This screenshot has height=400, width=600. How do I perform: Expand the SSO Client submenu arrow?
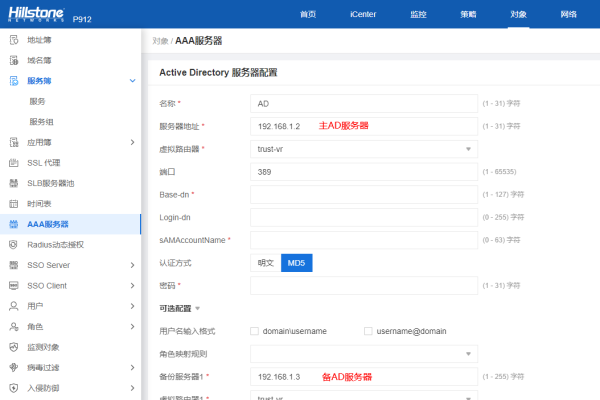pyautogui.click(x=132, y=286)
